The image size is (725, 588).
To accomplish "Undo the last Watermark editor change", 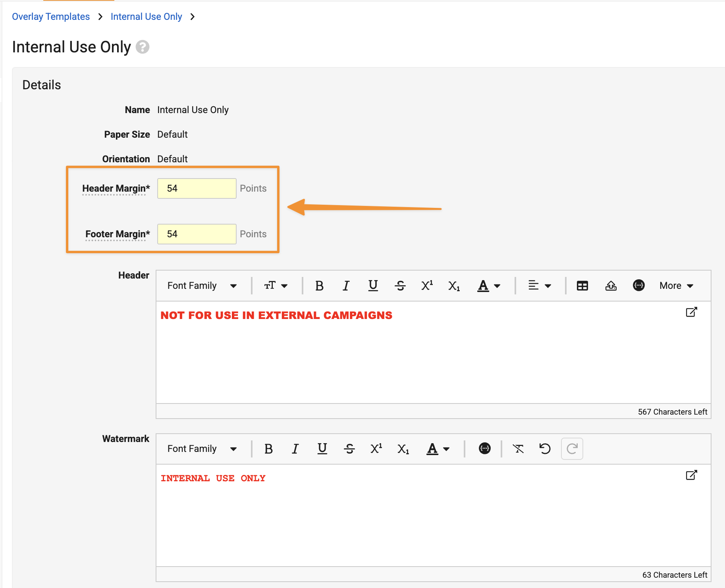I will click(x=545, y=449).
